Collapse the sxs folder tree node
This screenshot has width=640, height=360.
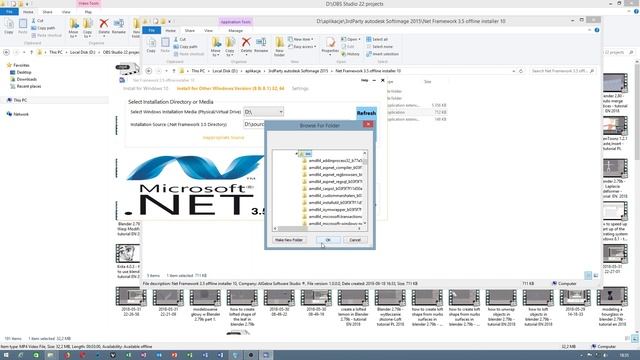[297, 154]
